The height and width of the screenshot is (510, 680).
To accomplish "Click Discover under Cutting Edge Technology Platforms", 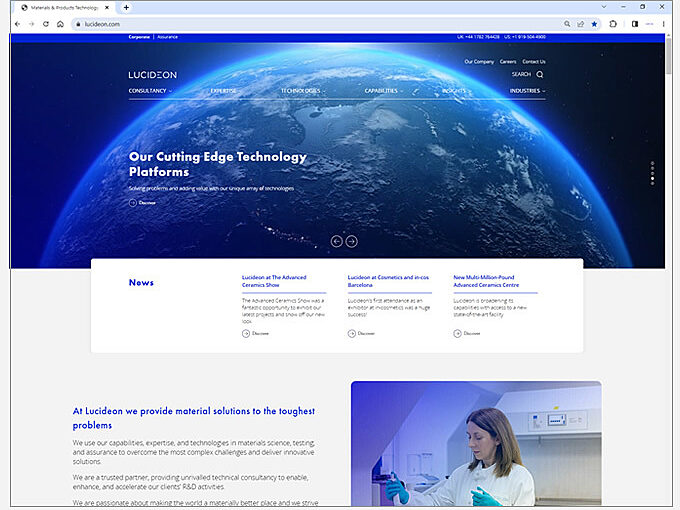I will click(142, 203).
